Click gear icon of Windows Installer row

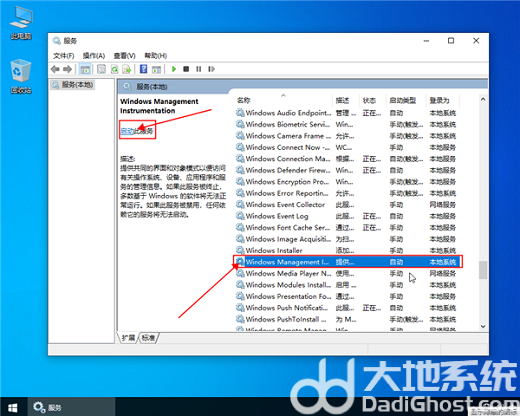click(240, 250)
